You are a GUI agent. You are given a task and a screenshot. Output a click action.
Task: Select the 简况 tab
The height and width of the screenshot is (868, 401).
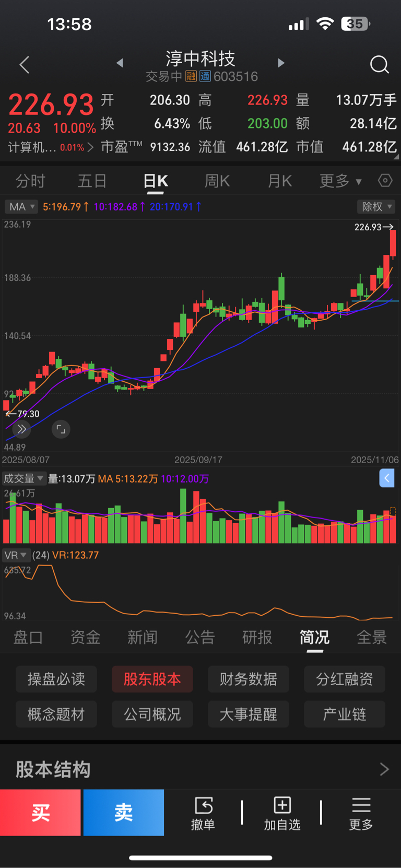314,637
